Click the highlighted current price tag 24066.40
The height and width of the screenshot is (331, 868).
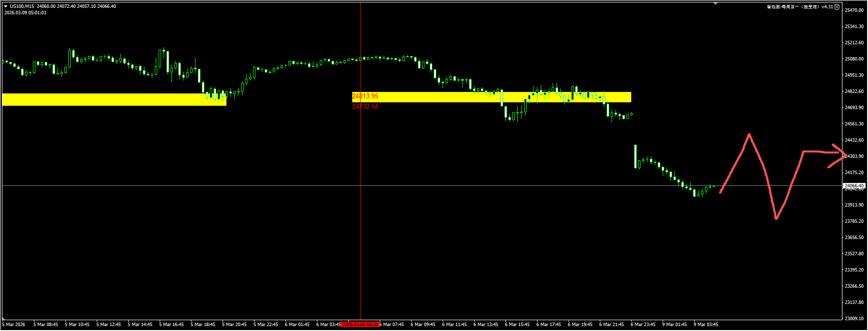854,186
